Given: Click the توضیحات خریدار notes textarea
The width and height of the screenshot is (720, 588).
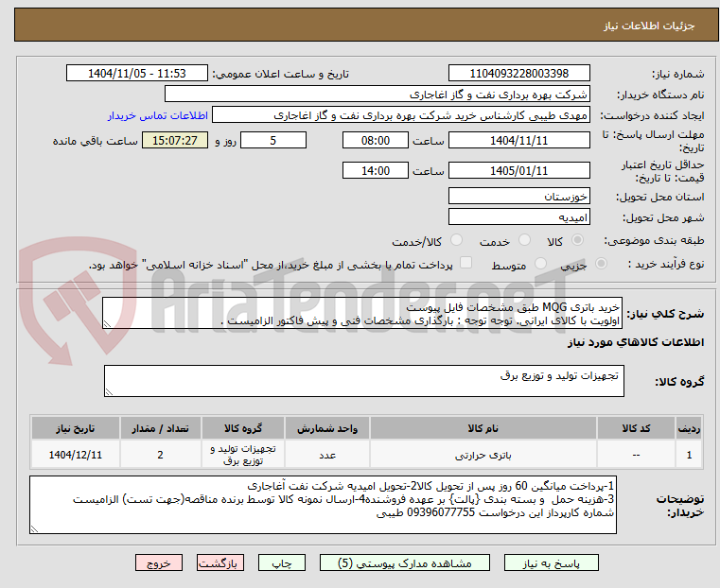Looking at the screenshot, I should tap(324, 505).
